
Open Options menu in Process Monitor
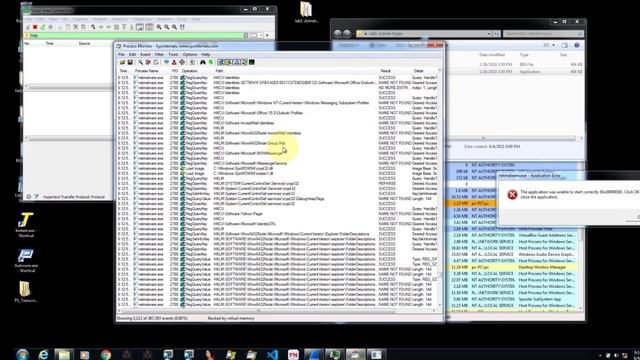pyautogui.click(x=190, y=54)
